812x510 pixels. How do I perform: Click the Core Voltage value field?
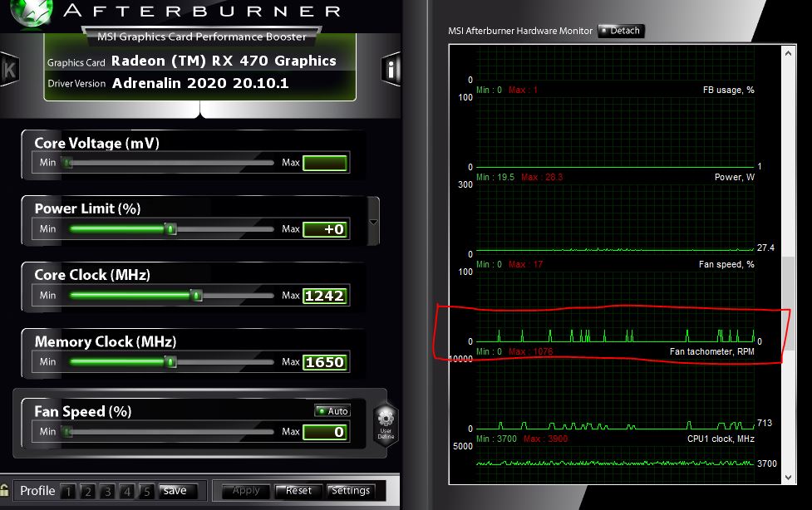coord(325,163)
